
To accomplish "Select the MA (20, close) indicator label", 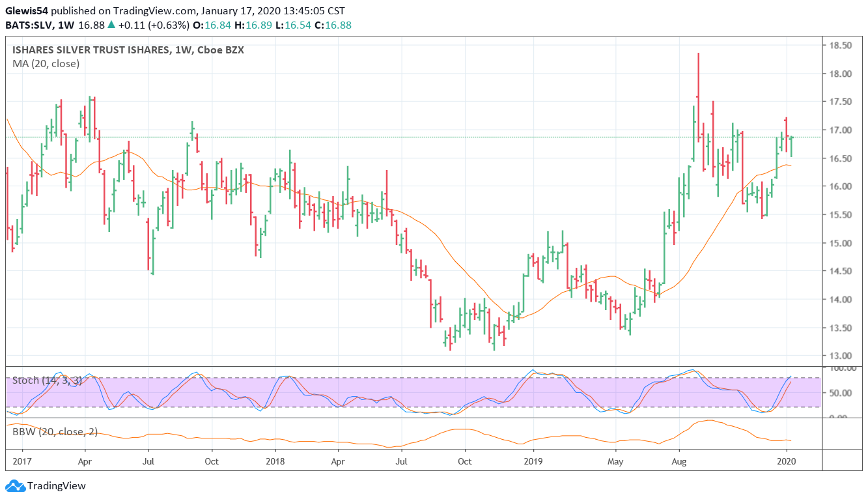I will 46,64.
